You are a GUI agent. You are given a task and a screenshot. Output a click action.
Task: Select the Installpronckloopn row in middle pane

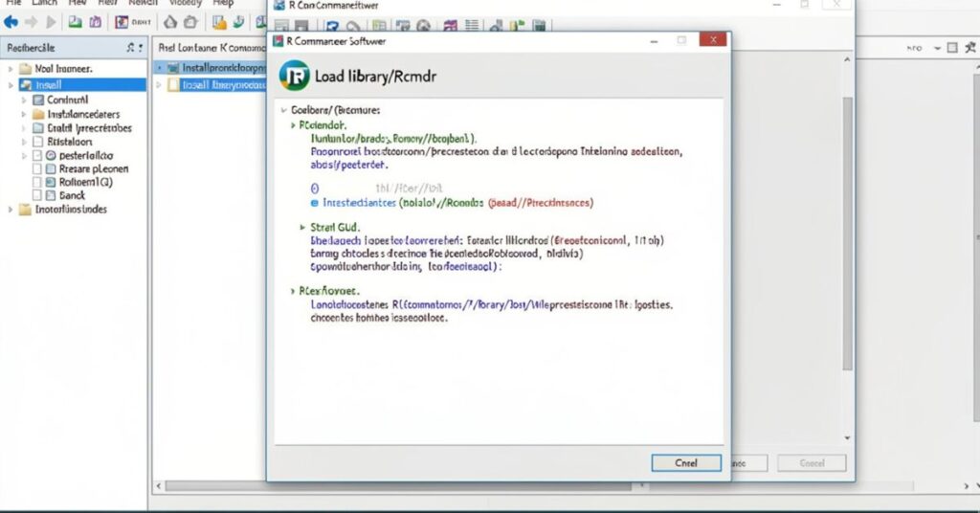(210, 68)
